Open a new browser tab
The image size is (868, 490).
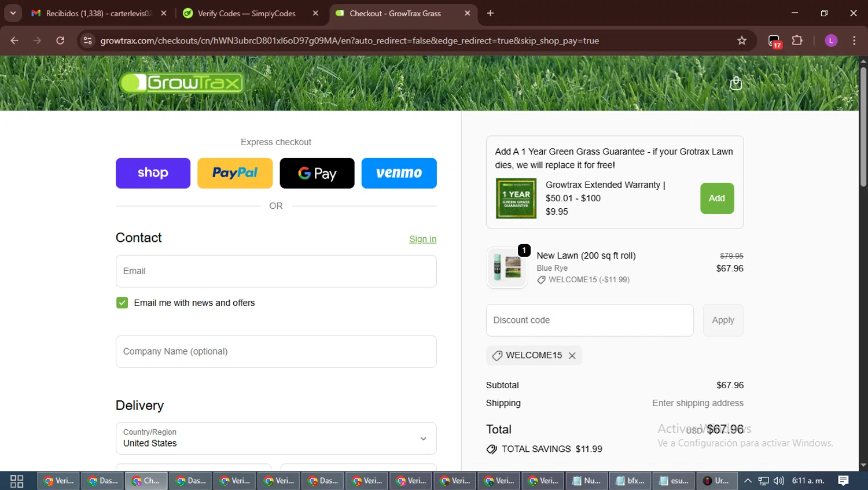(490, 13)
